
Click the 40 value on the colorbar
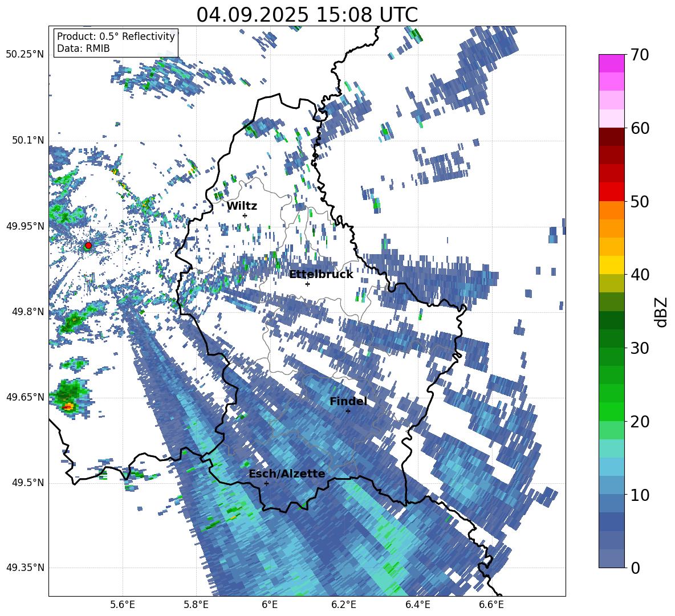(x=640, y=275)
